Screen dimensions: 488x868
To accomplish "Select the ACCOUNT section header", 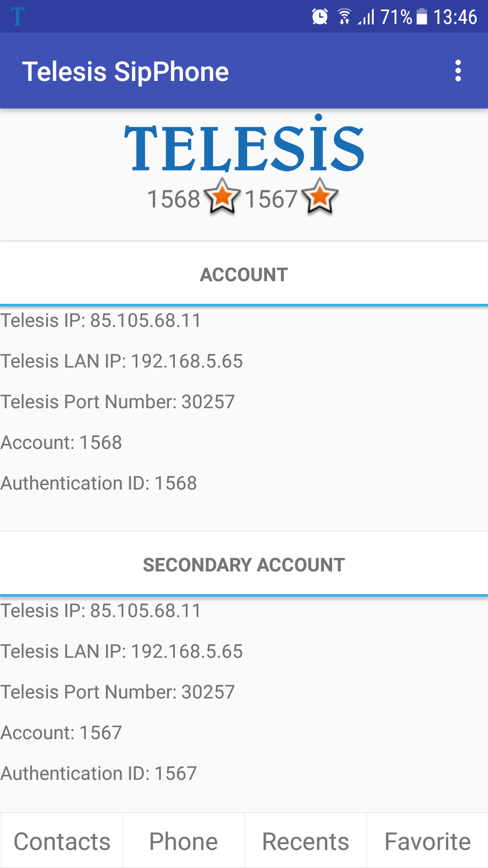I will pos(244,274).
